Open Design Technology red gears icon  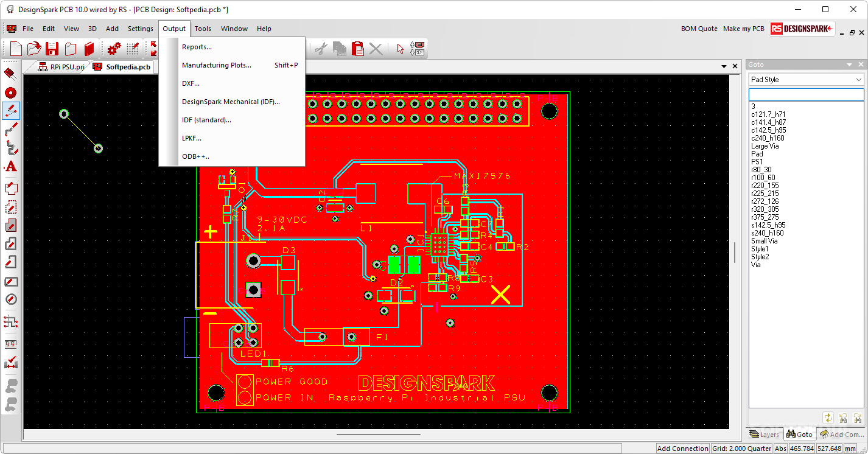[114, 49]
